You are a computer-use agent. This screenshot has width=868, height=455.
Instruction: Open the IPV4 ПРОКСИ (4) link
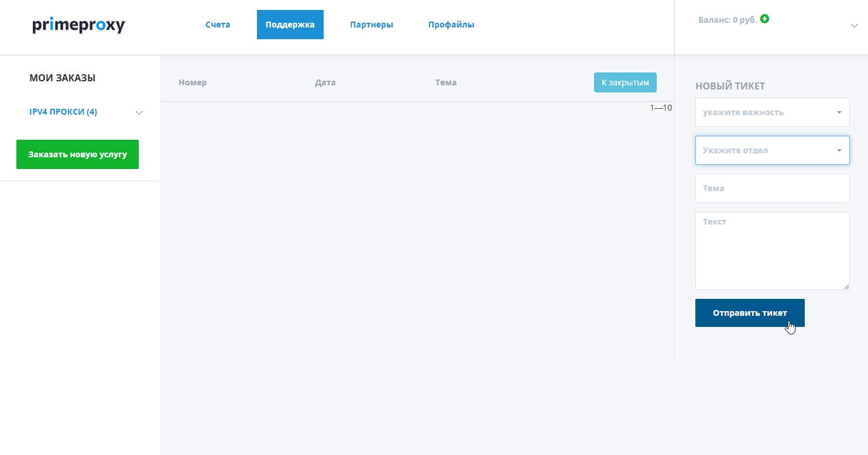pyautogui.click(x=63, y=112)
